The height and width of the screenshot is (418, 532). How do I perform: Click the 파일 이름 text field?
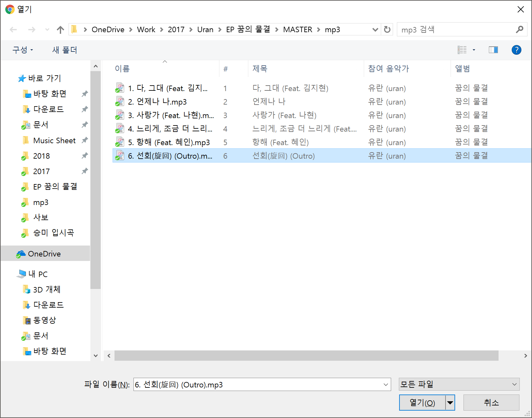click(x=257, y=385)
